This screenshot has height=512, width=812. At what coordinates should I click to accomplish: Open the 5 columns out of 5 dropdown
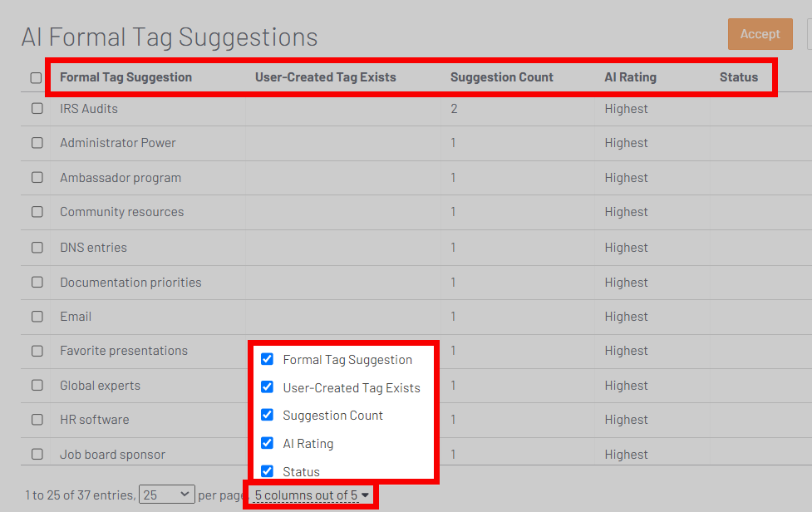312,495
